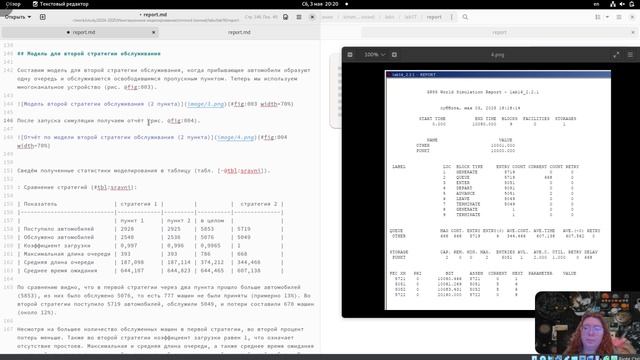Click the image/4.png link in editor
The height and width of the screenshot is (360, 640).
[236, 138]
